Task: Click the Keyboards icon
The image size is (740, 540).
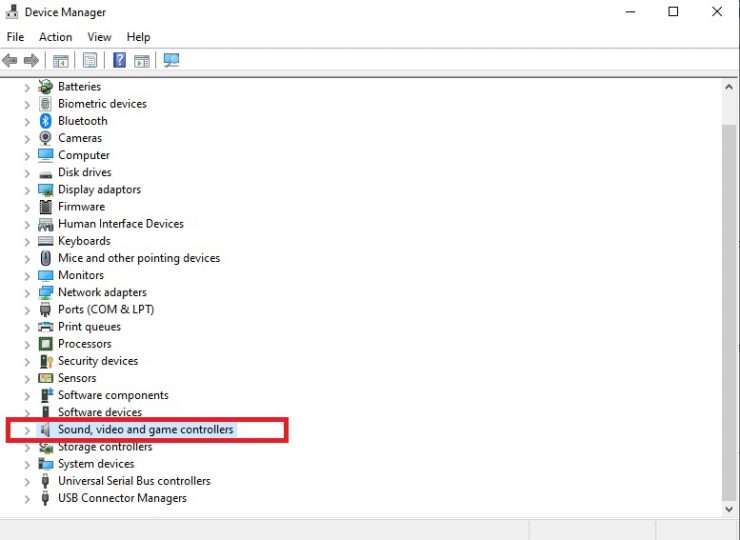Action: pos(46,241)
